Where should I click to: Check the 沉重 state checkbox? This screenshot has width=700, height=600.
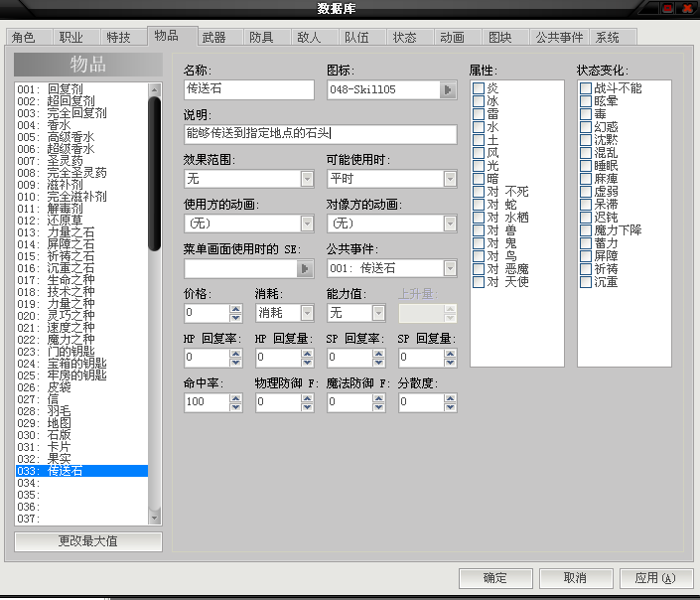coord(586,282)
